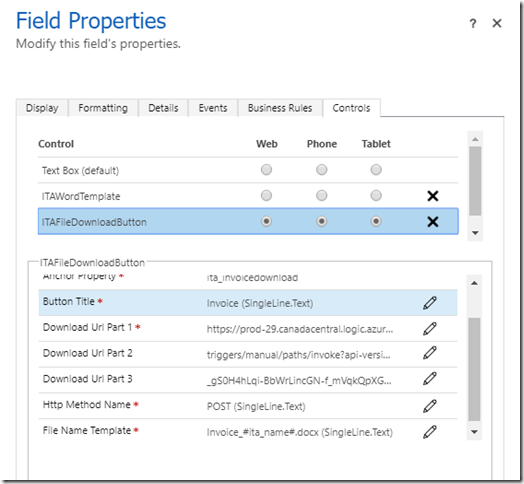Viewport: 524px width, 484px height.
Task: Click Invoice (SingleLine.Text) value
Action: [260, 303]
